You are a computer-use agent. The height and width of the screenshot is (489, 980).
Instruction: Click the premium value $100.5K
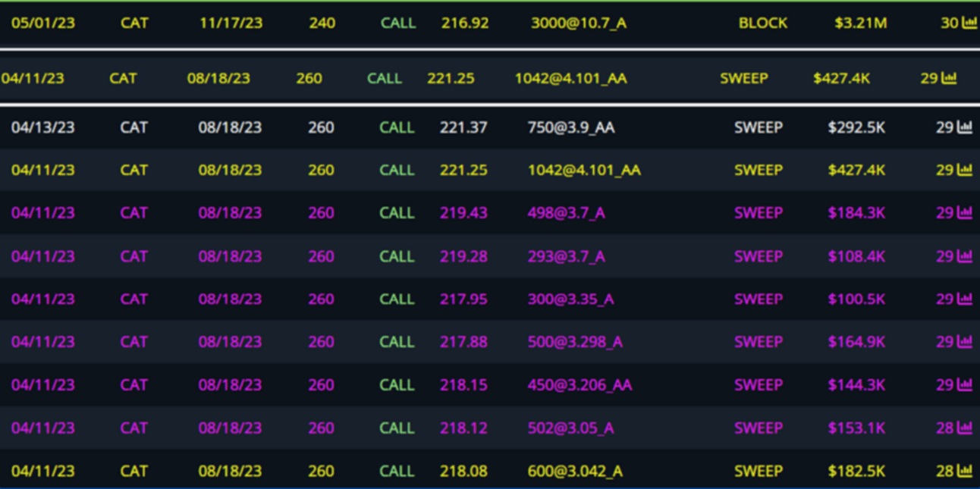(856, 299)
